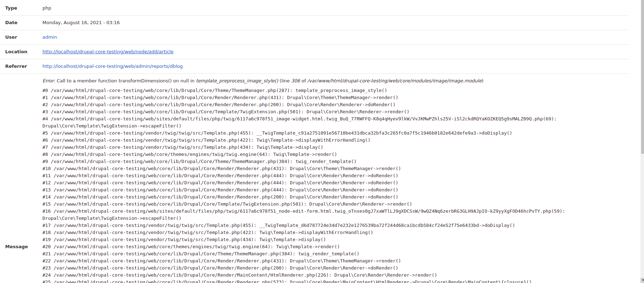Open the admin user profile link
The image size is (644, 283).
coord(50,37)
